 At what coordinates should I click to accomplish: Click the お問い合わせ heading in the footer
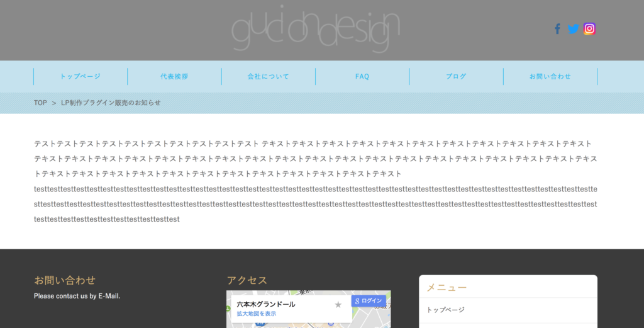pyautogui.click(x=65, y=280)
